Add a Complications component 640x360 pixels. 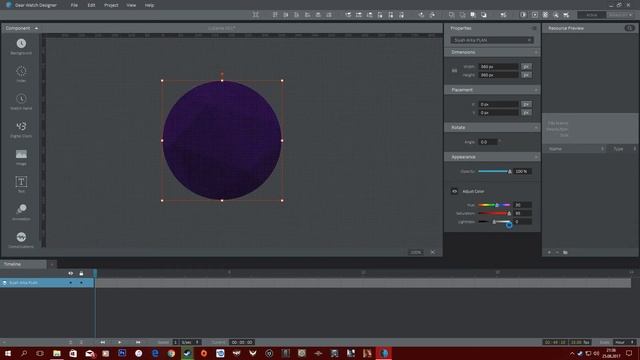(x=21, y=240)
